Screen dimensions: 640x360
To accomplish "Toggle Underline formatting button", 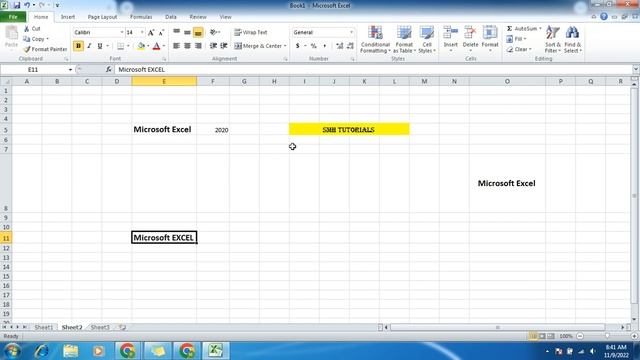I will [x=100, y=46].
